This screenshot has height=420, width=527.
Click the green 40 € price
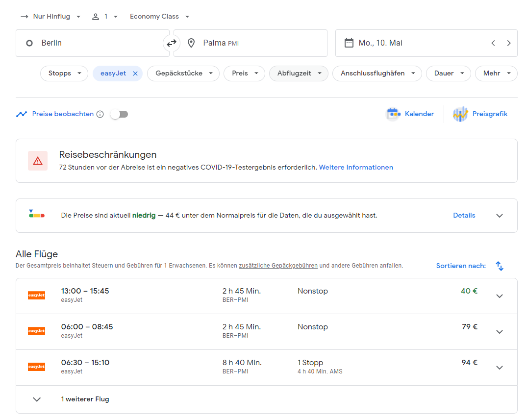click(469, 291)
